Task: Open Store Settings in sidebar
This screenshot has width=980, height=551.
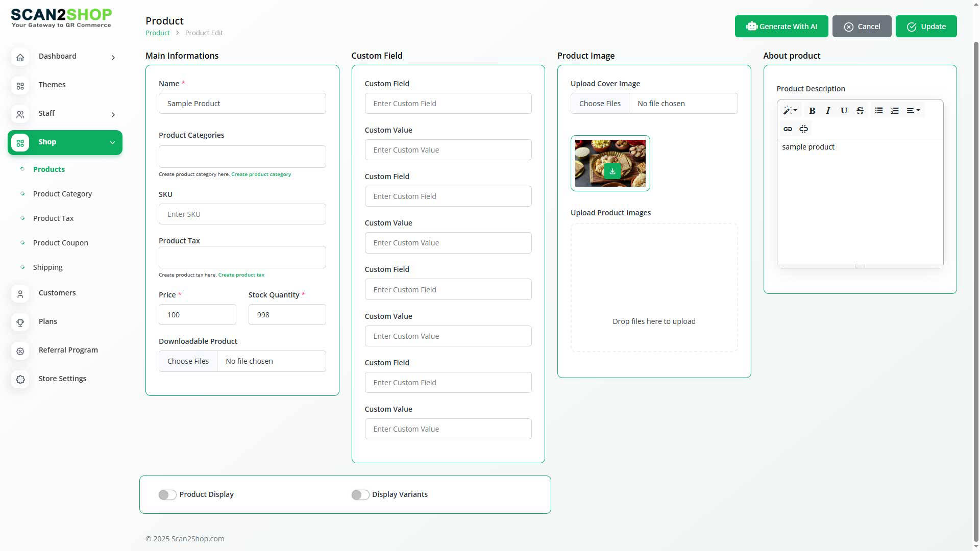Action: click(x=62, y=379)
